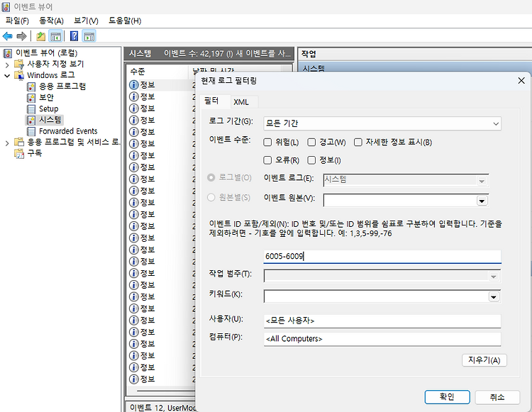Open the 도움말(H) menu
Screen dimensions: 532x412
(x=125, y=21)
